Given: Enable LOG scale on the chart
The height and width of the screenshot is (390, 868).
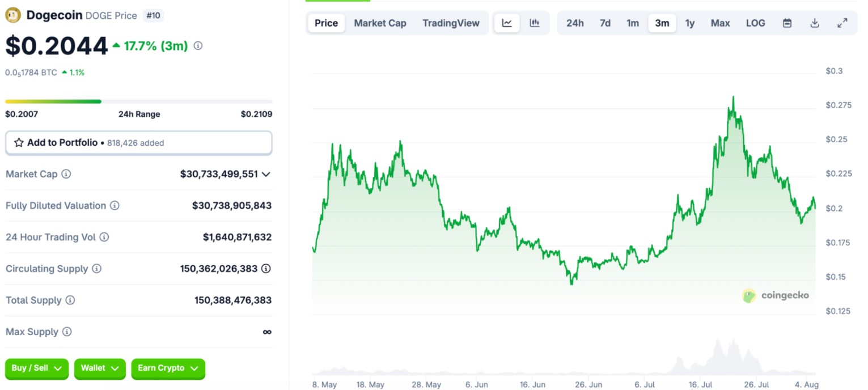Looking at the screenshot, I should 755,23.
